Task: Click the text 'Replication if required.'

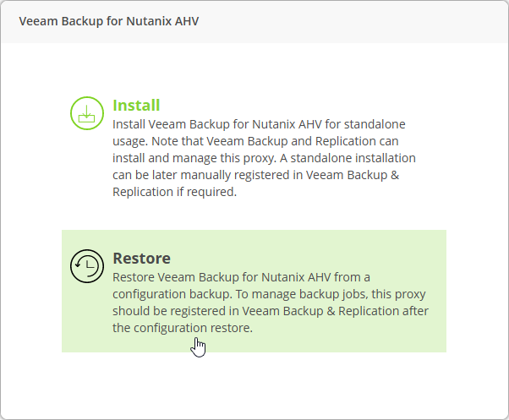Action: 175,192
